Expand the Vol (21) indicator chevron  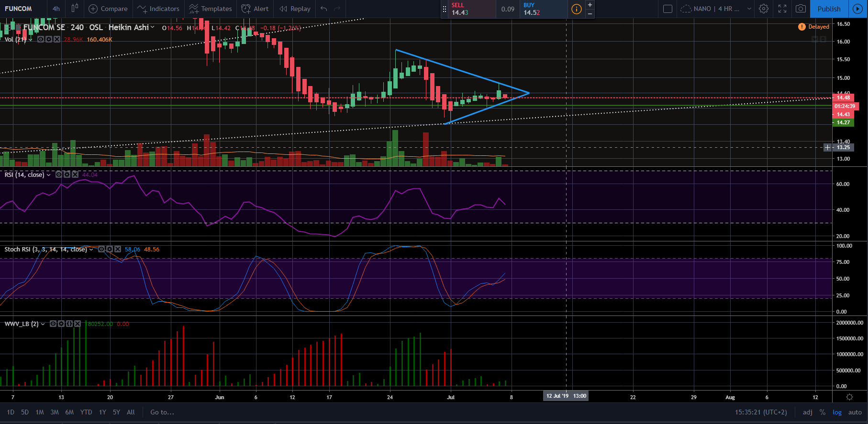click(x=31, y=40)
